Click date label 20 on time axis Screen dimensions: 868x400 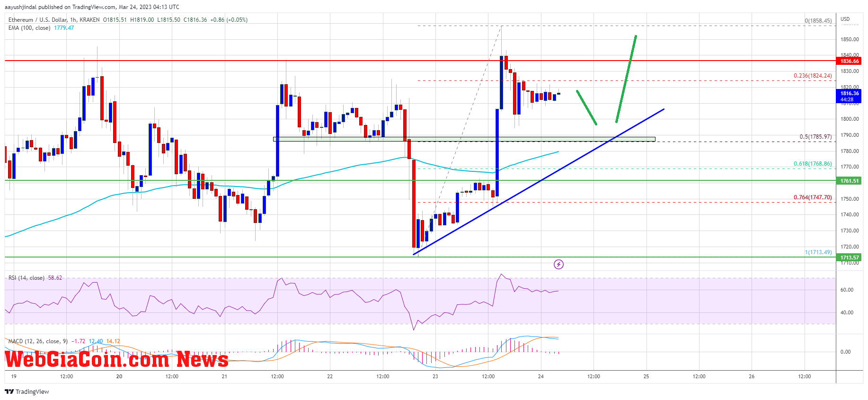[x=119, y=377]
